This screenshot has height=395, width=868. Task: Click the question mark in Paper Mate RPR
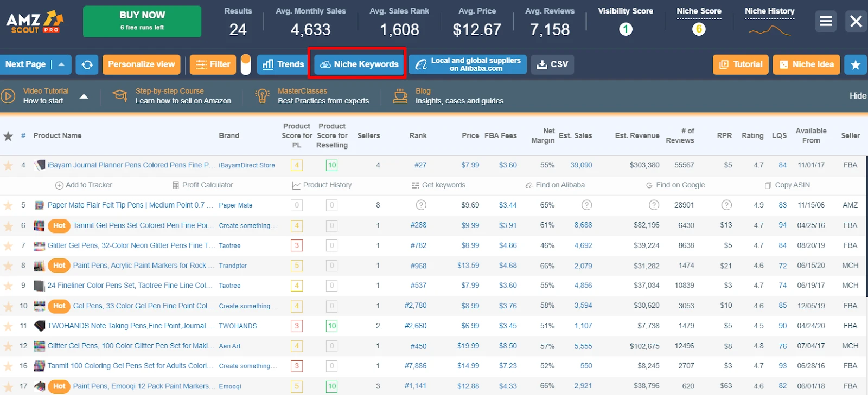tap(726, 205)
